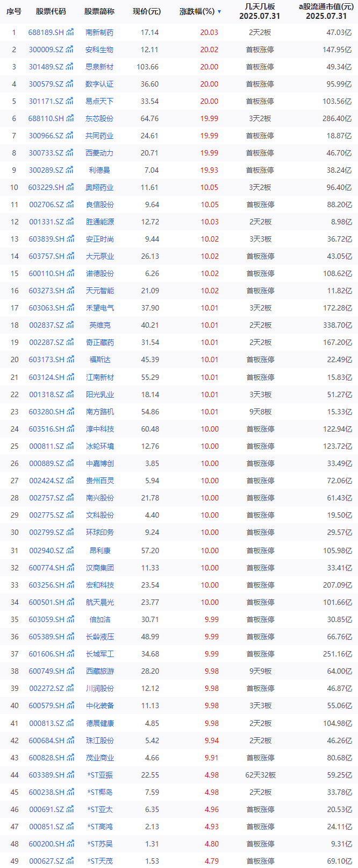Sort by 股票代码 column header
This screenshot has width=358, height=868.
51,11
